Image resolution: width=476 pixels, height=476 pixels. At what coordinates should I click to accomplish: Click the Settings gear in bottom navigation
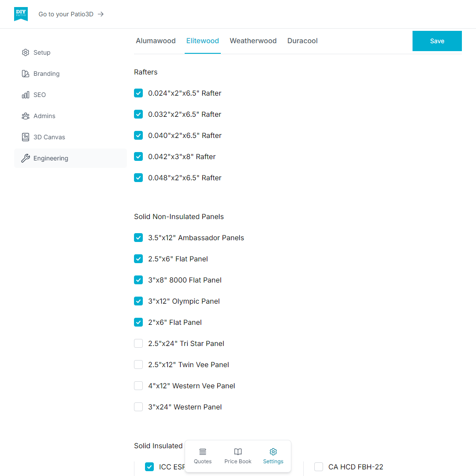(273, 452)
